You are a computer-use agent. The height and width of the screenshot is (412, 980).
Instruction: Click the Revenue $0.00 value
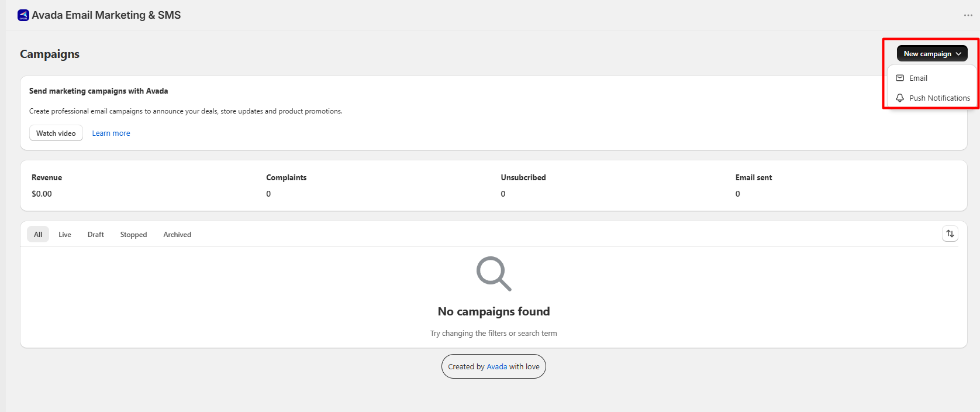pyautogui.click(x=42, y=194)
